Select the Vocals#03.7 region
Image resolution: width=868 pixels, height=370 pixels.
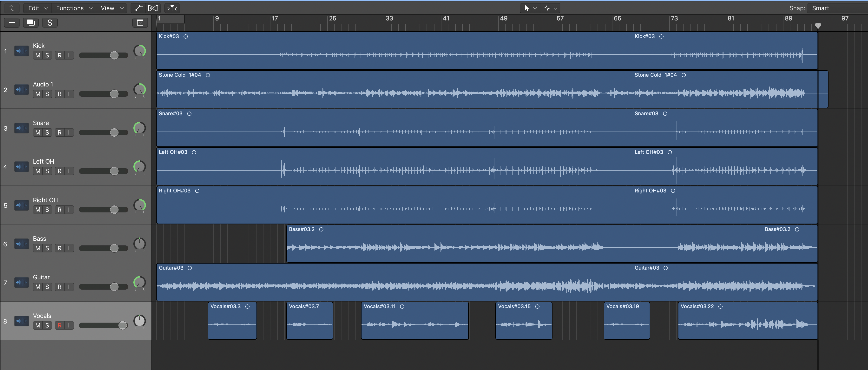[x=310, y=321]
